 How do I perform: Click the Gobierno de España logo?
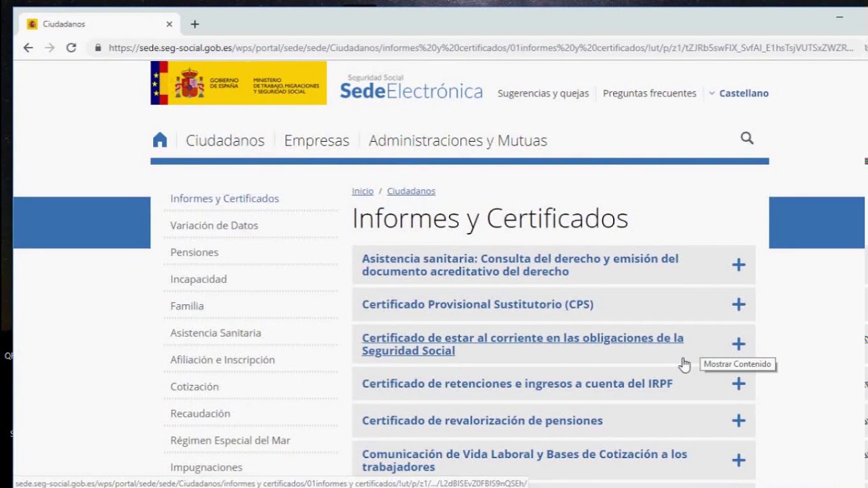coord(237,83)
